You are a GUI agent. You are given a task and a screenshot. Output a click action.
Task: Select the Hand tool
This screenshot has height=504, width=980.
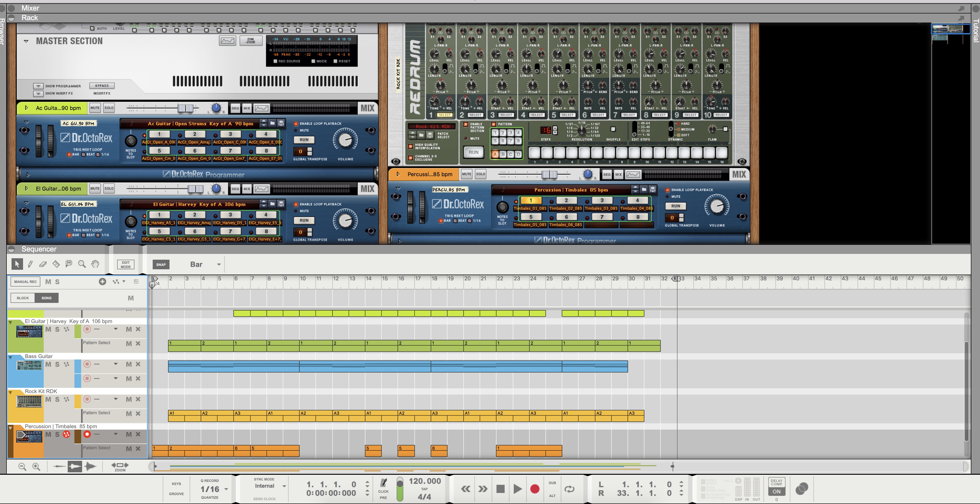pyautogui.click(x=95, y=264)
